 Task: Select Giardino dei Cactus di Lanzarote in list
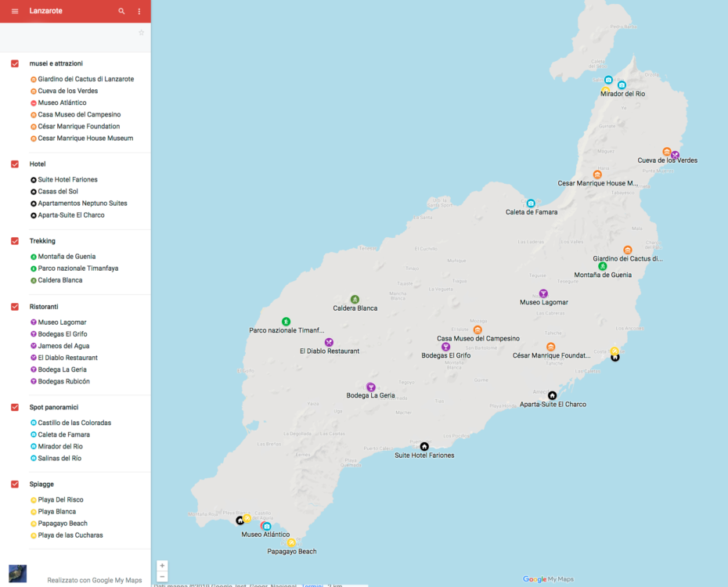tap(86, 79)
